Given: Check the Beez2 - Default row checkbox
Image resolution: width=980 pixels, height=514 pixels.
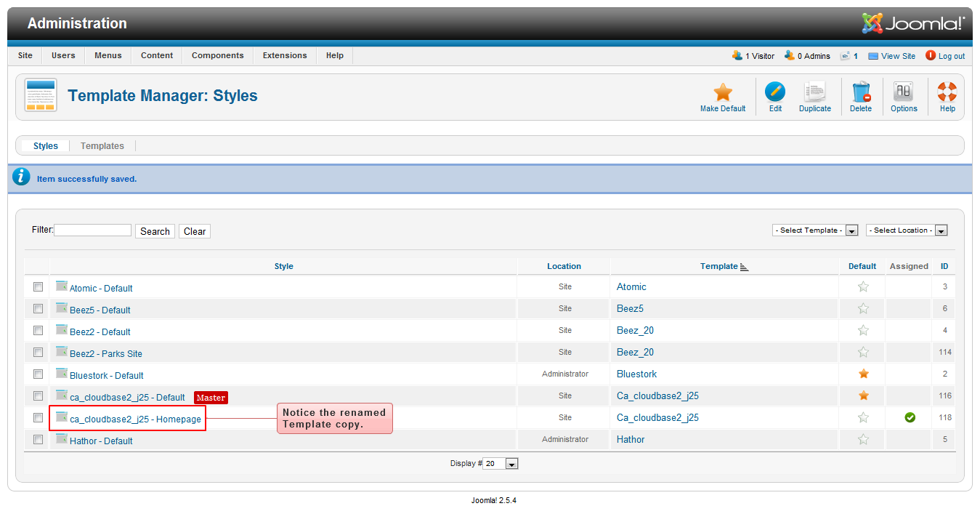Looking at the screenshot, I should 38,330.
